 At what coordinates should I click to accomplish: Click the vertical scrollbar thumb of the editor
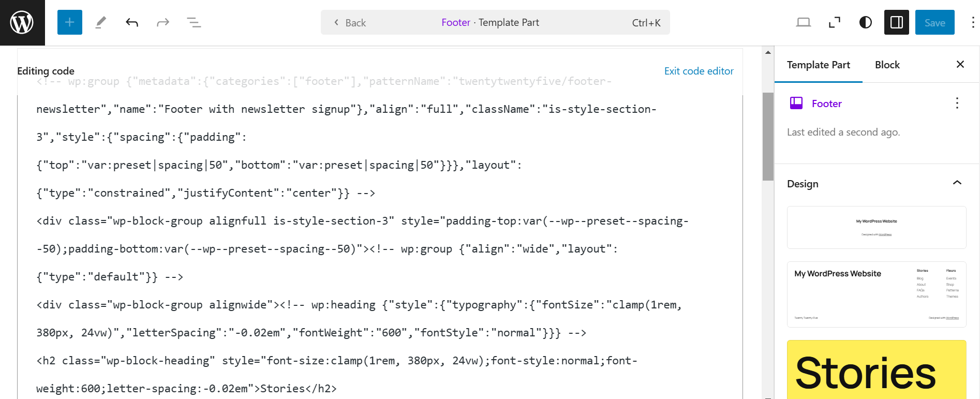[768, 137]
